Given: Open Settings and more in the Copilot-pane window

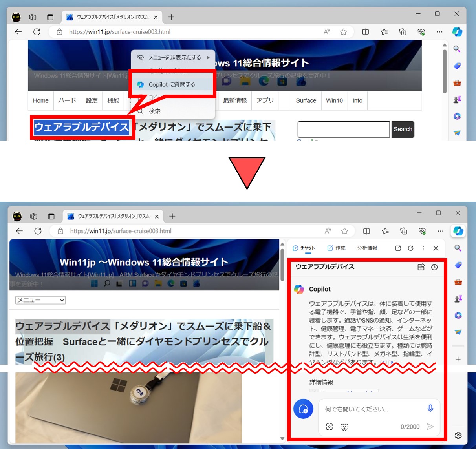Looking at the screenshot, I should coord(441,231).
